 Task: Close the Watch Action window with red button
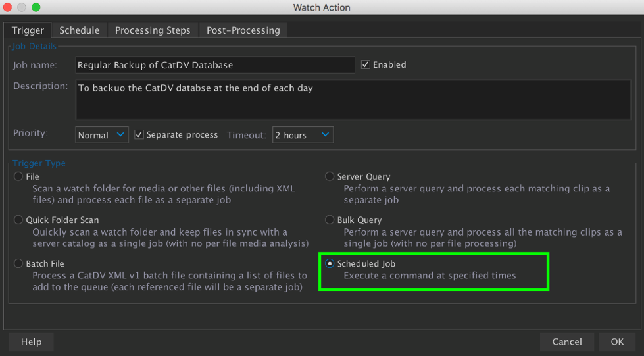click(x=9, y=7)
